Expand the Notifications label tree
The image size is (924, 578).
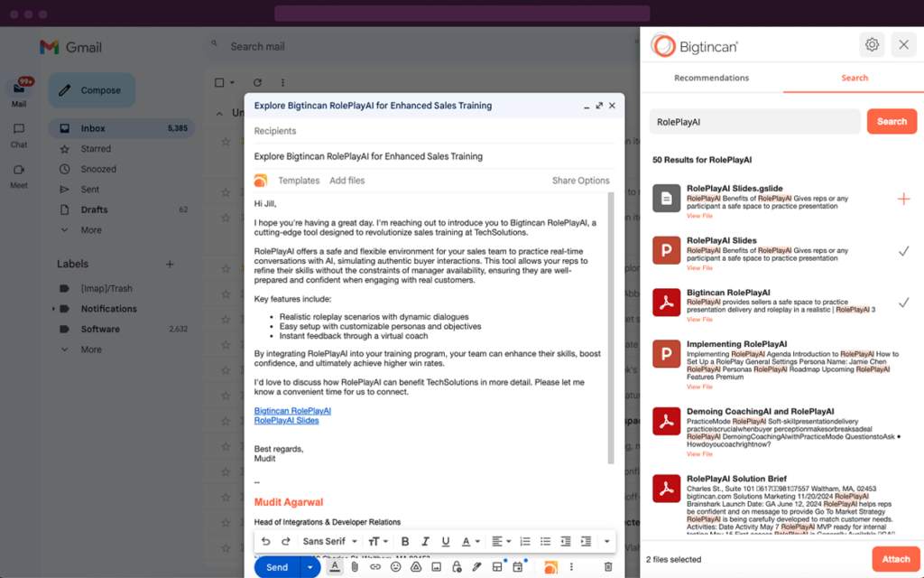click(53, 309)
